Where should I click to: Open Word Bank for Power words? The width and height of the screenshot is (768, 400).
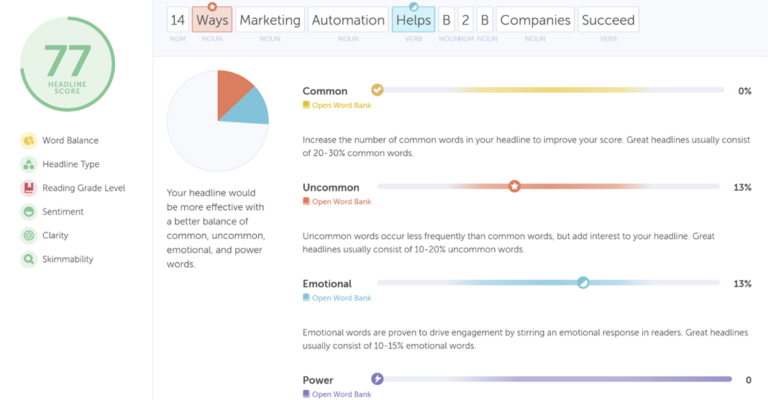[x=340, y=394]
